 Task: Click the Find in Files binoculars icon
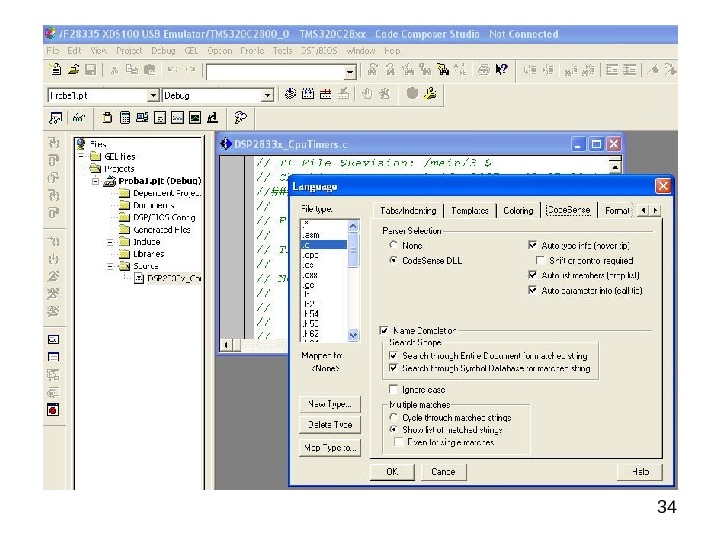(443, 70)
